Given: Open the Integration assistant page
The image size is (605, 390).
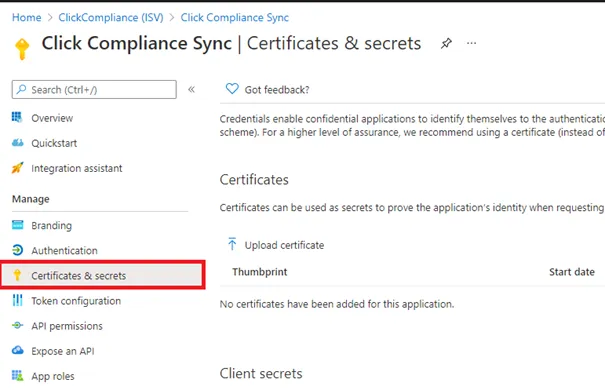Looking at the screenshot, I should pos(77,168).
